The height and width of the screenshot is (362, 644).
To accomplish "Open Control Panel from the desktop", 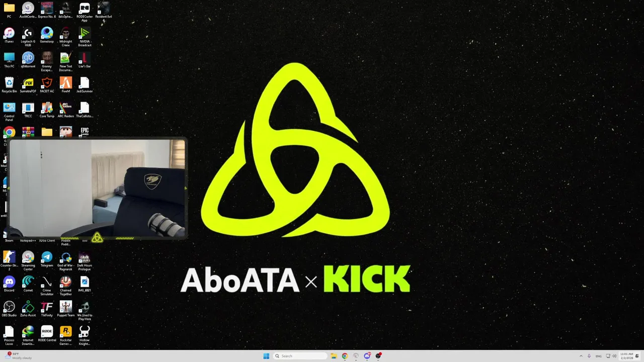I will coord(9,112).
